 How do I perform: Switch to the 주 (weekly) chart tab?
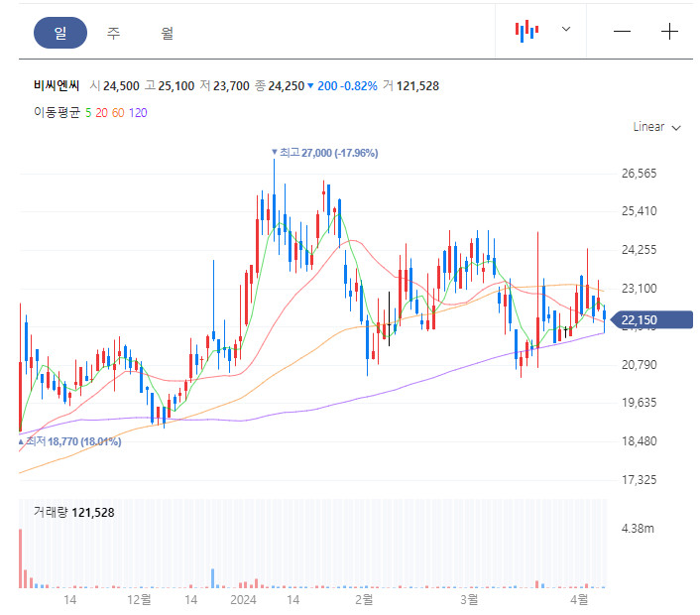[x=113, y=33]
